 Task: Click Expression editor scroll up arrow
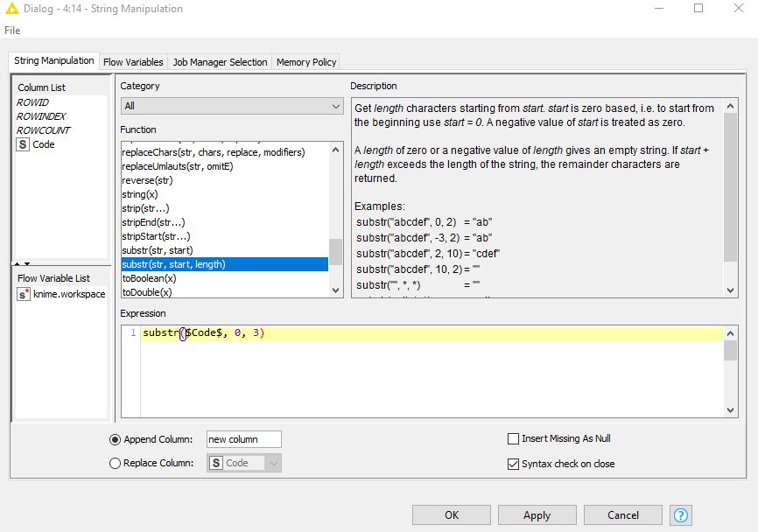tap(731, 333)
